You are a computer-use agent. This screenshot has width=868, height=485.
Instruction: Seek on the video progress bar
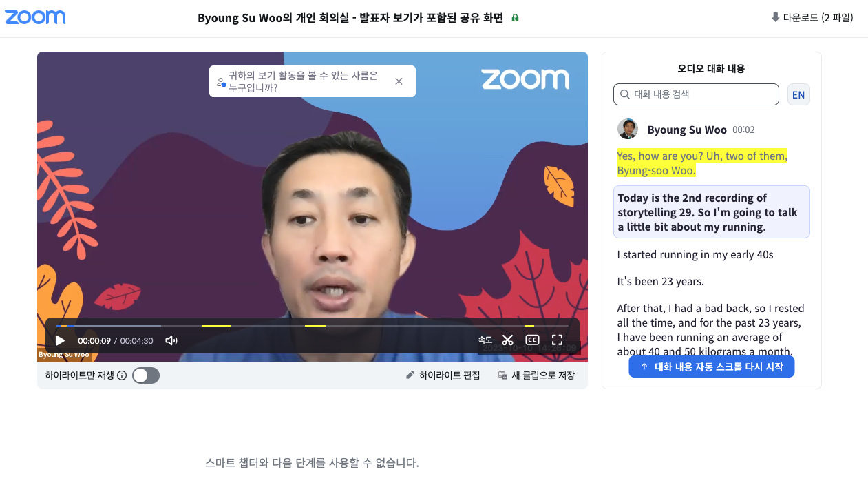point(313,325)
